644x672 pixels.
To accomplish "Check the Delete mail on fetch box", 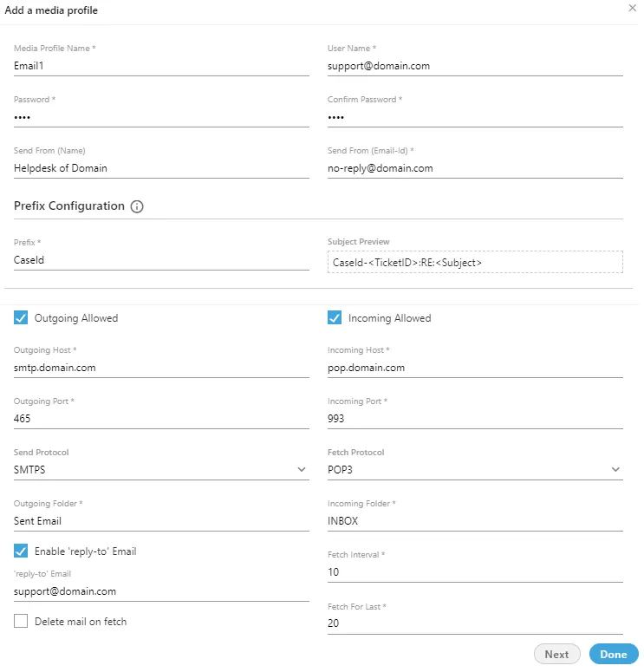I will (x=21, y=622).
